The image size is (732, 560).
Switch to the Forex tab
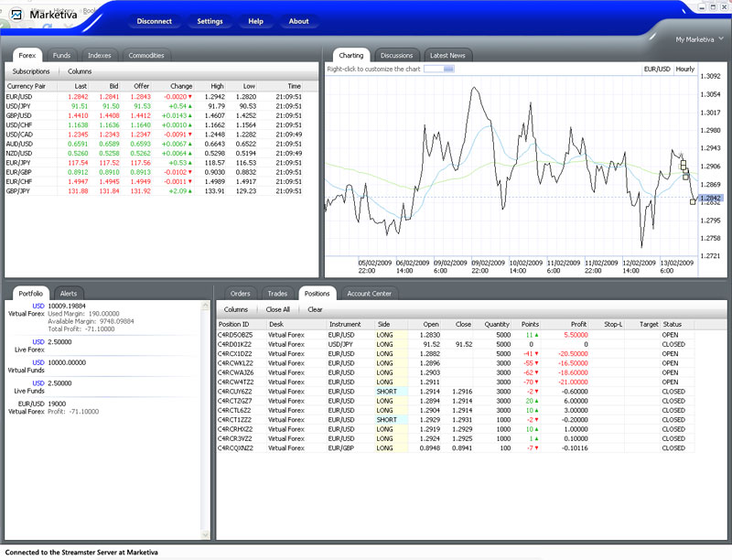(x=27, y=55)
